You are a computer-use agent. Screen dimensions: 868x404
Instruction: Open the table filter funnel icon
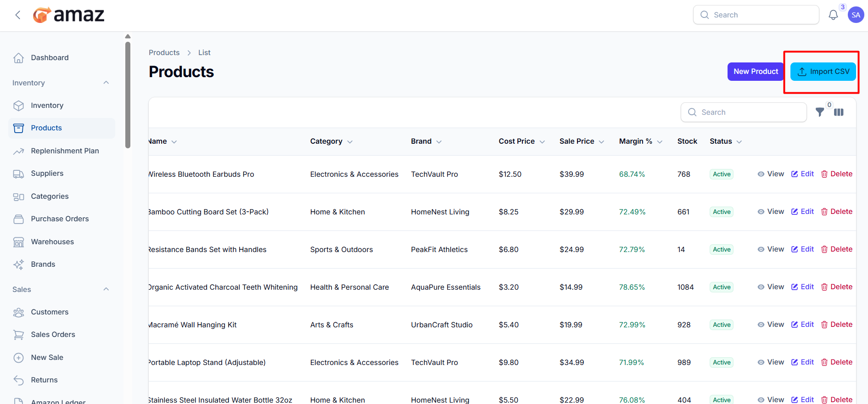click(x=820, y=112)
